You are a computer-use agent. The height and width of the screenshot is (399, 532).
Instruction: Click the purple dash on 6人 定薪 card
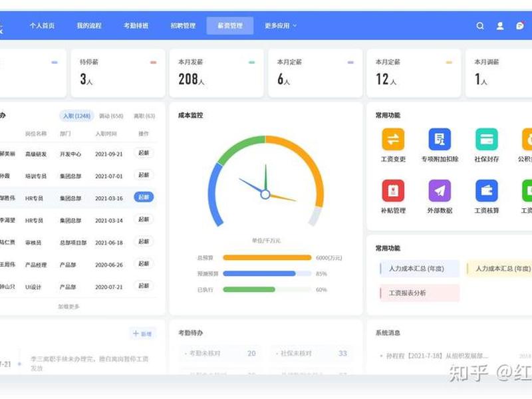tap(350, 63)
